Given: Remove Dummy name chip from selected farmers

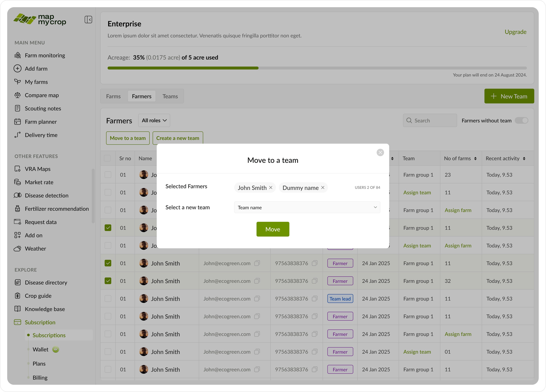Looking at the screenshot, I should [323, 188].
